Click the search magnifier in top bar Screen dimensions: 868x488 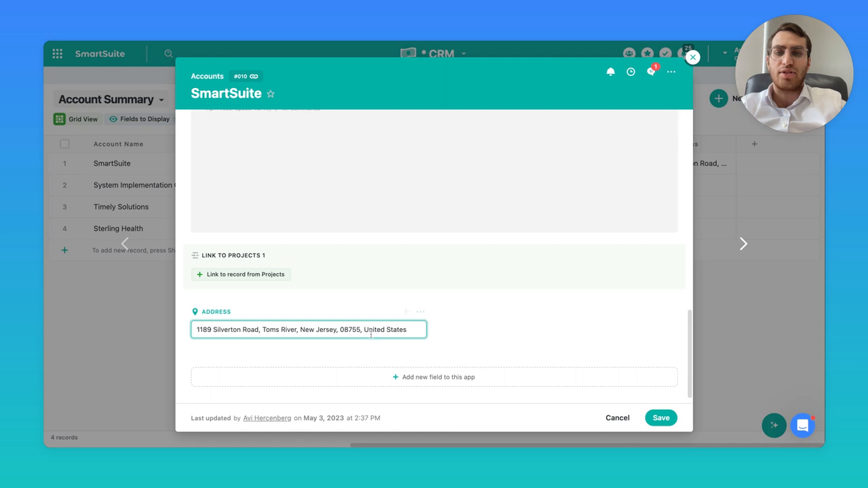pyautogui.click(x=168, y=54)
